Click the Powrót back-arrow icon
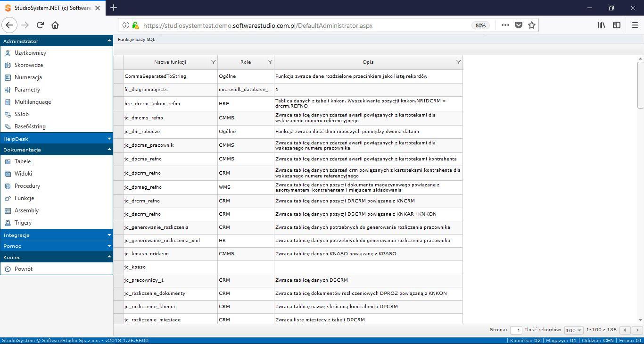 click(x=8, y=269)
